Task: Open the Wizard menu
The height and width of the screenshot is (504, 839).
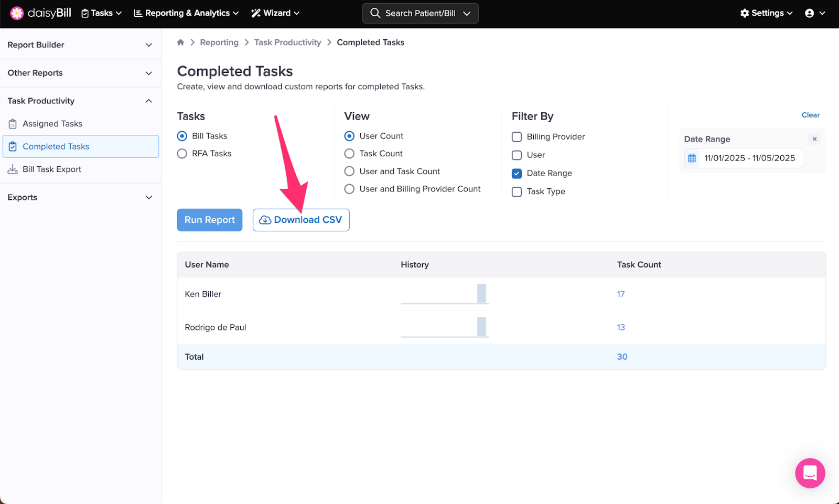Action: [275, 13]
